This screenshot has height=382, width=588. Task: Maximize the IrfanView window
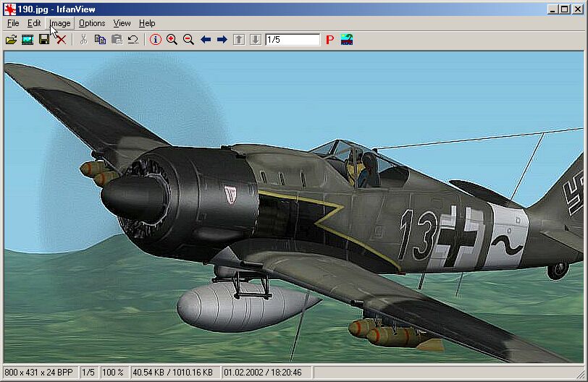coord(564,9)
